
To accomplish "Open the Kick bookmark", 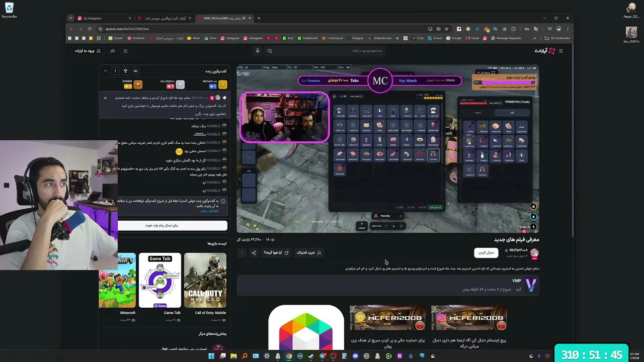I will (x=288, y=38).
